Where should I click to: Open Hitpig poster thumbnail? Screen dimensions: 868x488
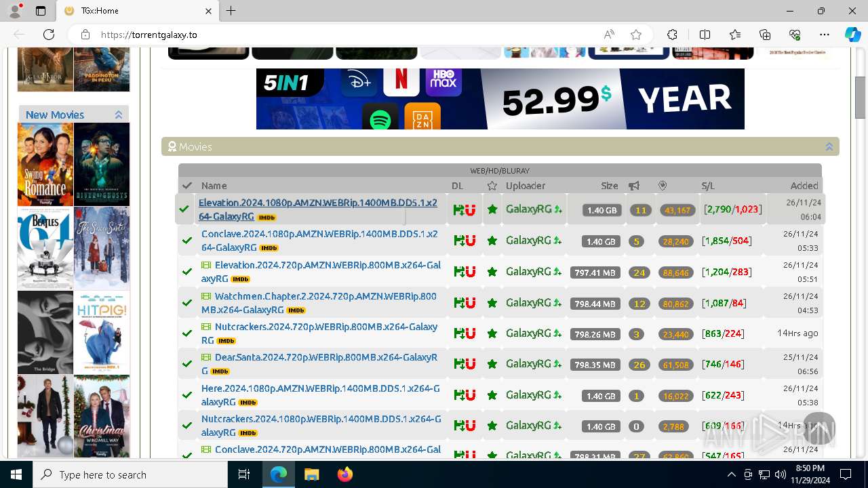coord(102,332)
